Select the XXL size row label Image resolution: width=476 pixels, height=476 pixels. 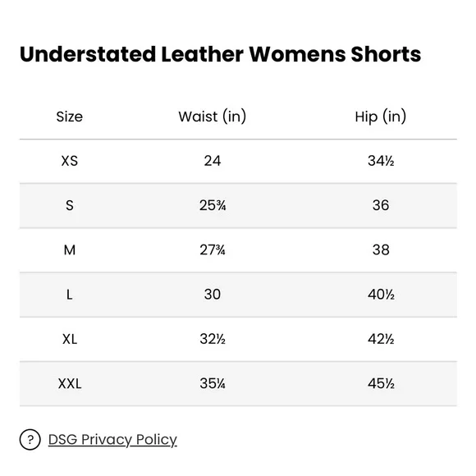70,384
